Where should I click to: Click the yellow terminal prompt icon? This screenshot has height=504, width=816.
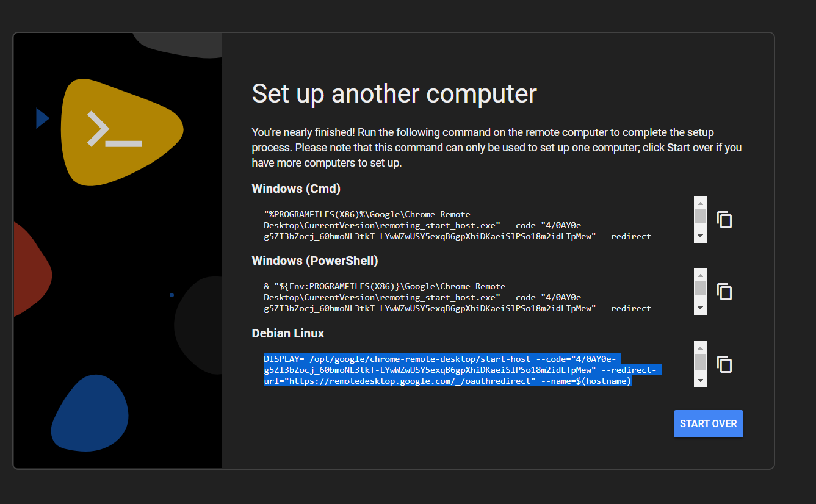117,129
